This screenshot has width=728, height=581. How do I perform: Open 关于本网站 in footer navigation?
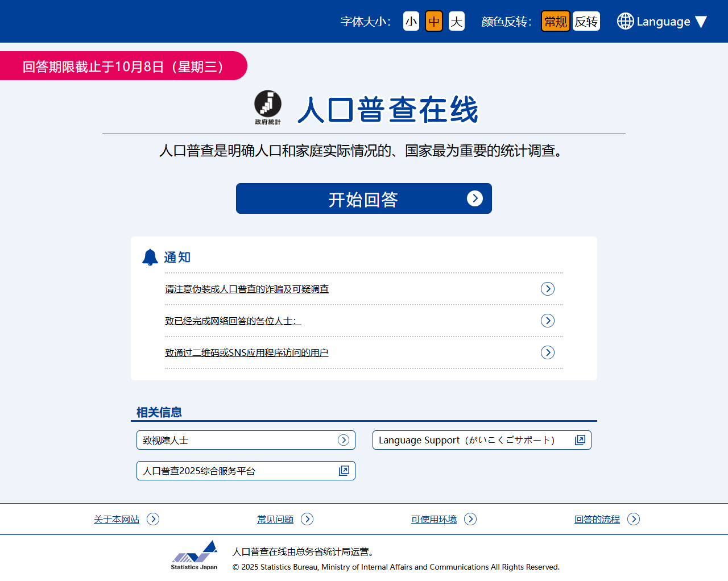(x=117, y=519)
